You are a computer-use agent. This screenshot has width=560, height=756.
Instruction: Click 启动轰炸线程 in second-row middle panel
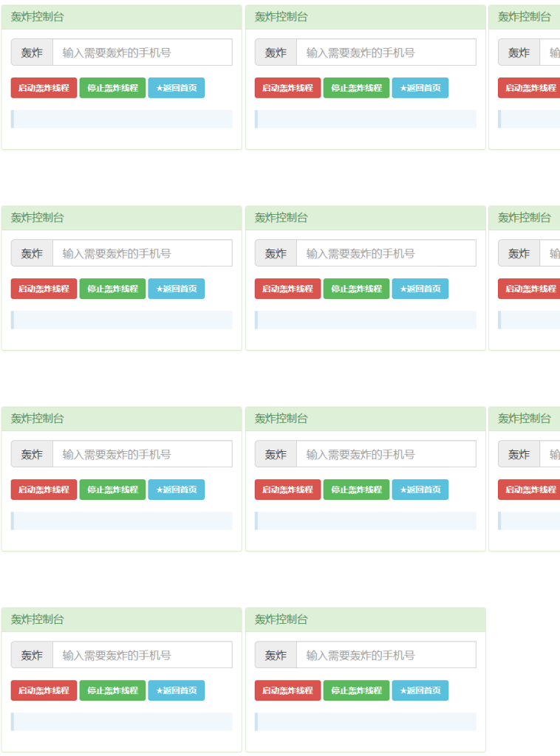pos(288,289)
